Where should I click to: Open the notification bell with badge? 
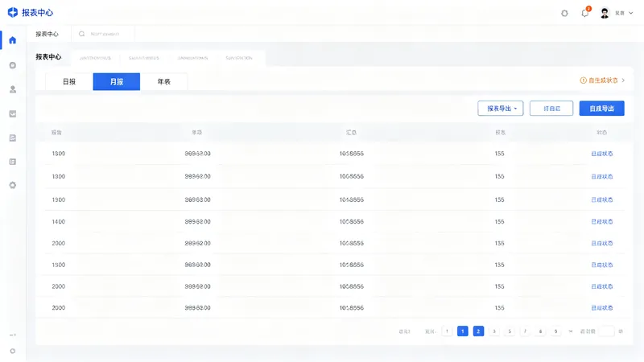coord(585,13)
